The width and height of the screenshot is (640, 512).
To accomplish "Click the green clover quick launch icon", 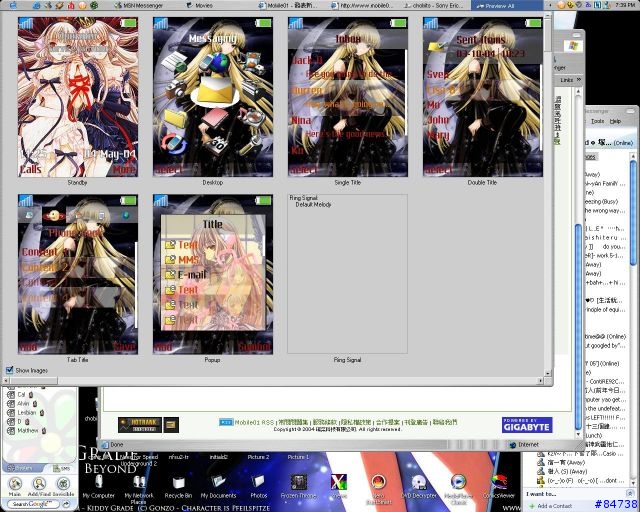I will click(x=93, y=5).
